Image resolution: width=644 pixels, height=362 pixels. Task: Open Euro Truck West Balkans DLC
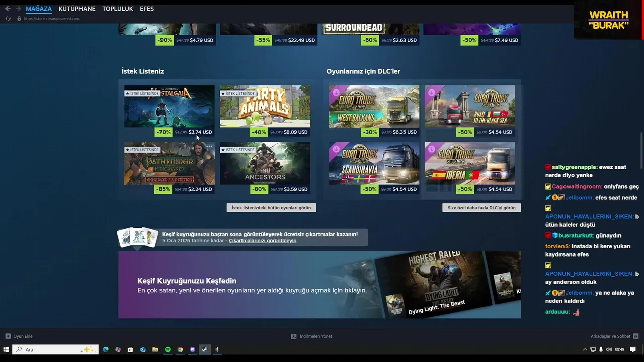[374, 107]
